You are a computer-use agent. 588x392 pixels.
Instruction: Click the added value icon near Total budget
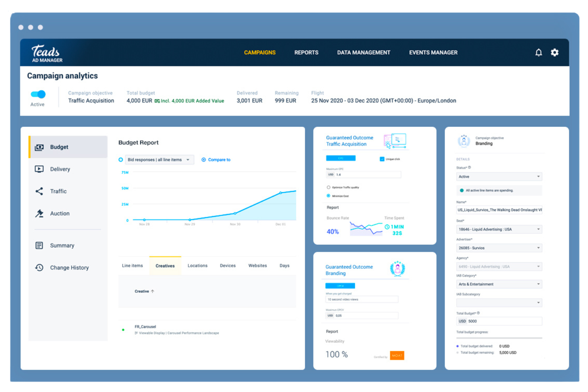(157, 101)
